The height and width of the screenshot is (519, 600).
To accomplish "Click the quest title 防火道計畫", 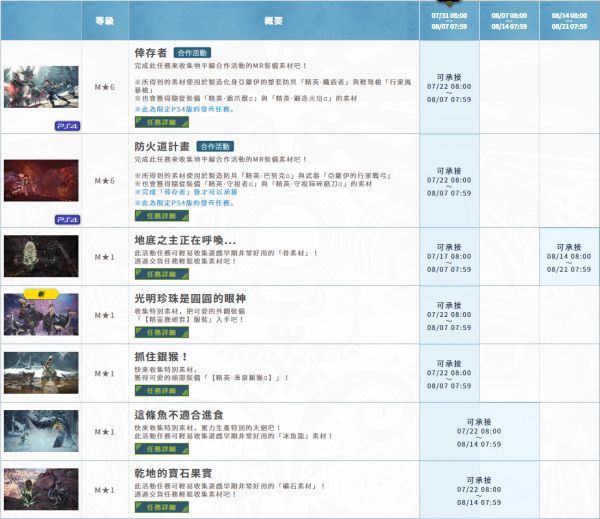I will pos(162,147).
